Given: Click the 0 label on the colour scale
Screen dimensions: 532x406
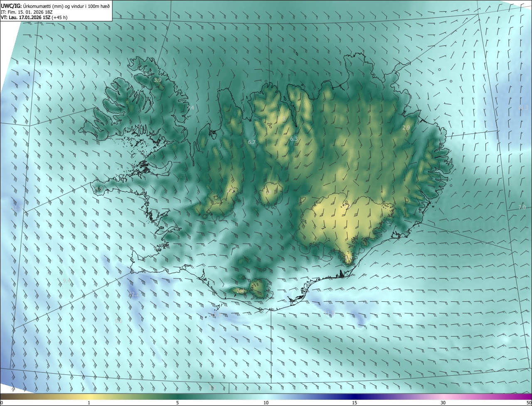Looking at the screenshot, I should [x=2, y=403].
